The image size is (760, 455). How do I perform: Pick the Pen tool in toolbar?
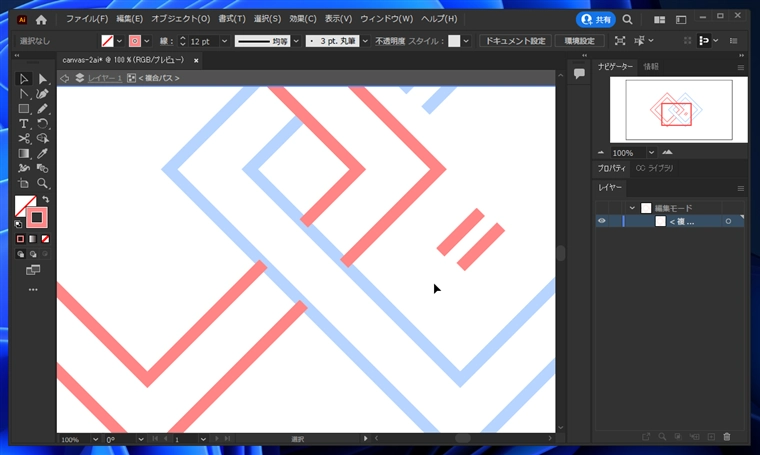(23, 94)
